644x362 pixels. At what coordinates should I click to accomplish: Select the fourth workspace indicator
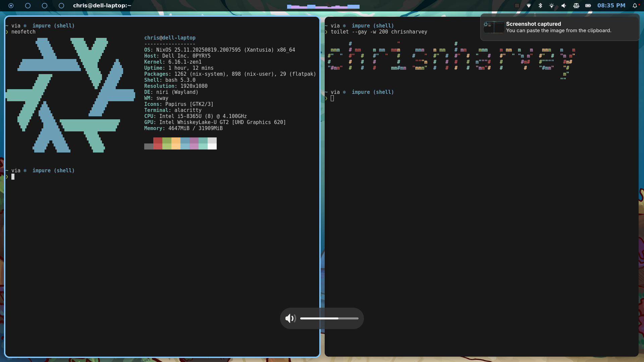tap(61, 6)
